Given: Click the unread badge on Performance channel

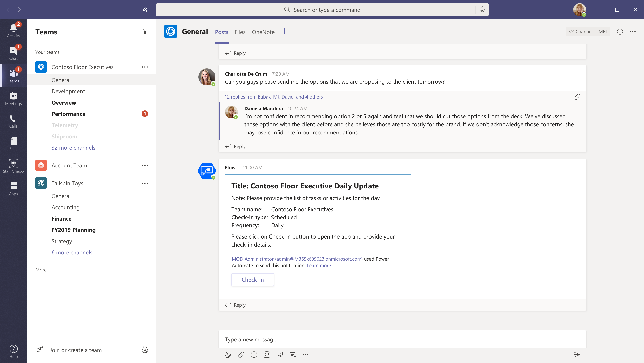Looking at the screenshot, I should click(145, 114).
